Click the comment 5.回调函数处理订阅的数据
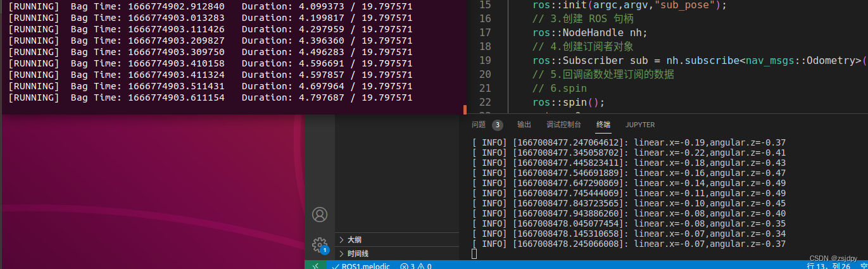868x269 pixels. click(603, 75)
